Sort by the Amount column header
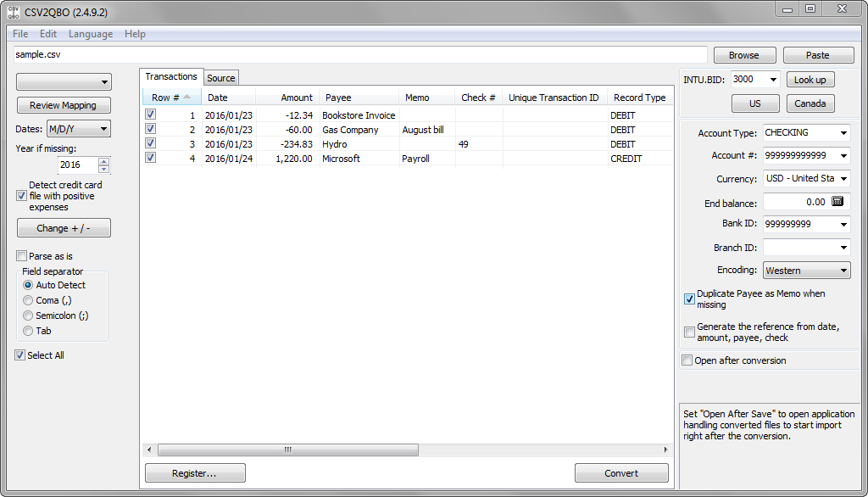The width and height of the screenshot is (868, 497). pos(287,98)
